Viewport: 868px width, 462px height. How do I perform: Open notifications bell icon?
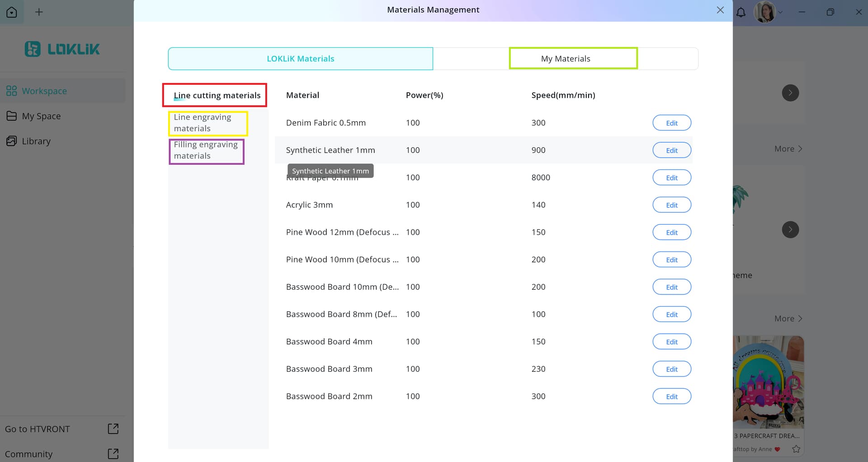pos(741,12)
